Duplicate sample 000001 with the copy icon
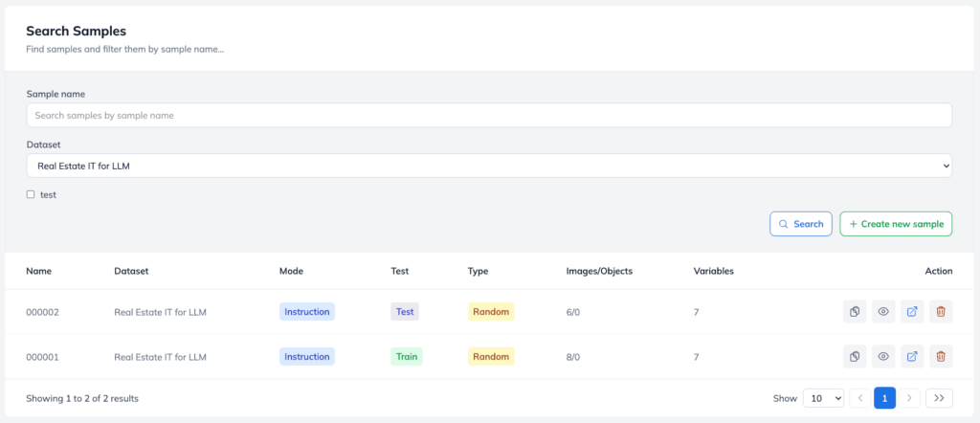Image resolution: width=980 pixels, height=423 pixels. (855, 356)
